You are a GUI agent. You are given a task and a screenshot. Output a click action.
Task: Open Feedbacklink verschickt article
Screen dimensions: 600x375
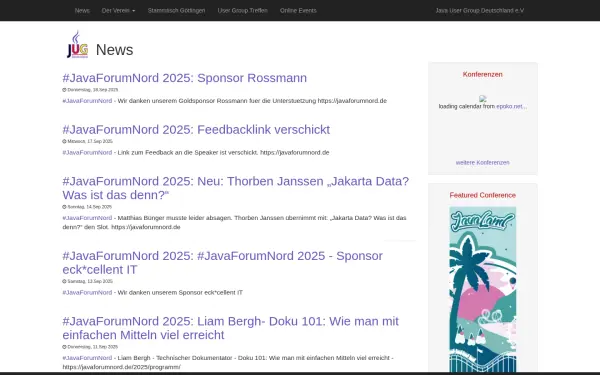(x=196, y=129)
